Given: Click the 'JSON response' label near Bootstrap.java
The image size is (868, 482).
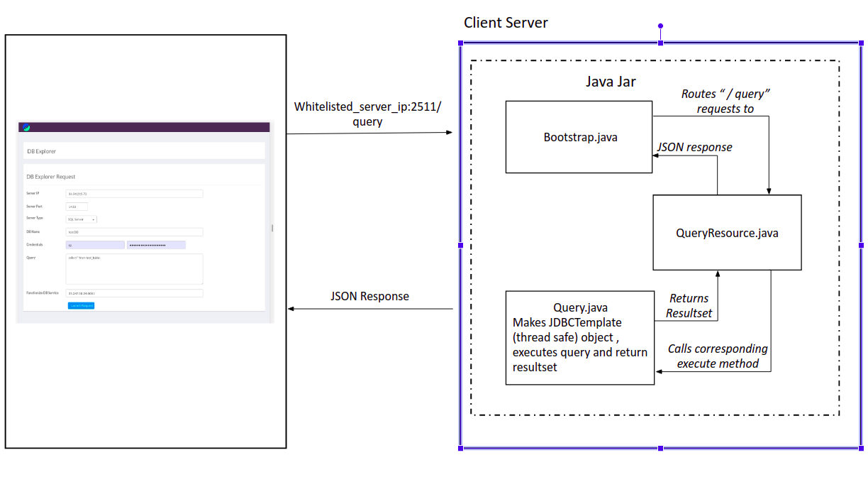Looking at the screenshot, I should tap(694, 148).
